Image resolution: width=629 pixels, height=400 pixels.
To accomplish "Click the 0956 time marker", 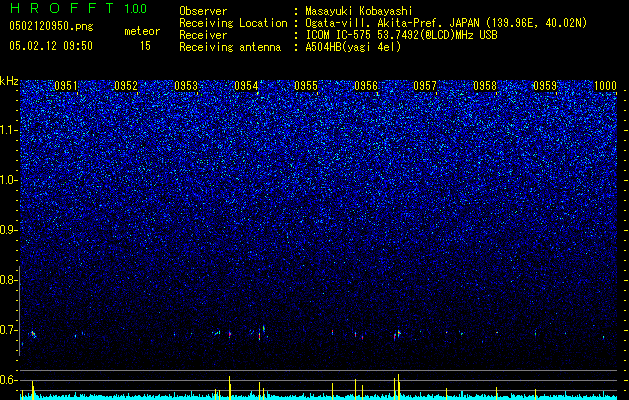I will 366,86.
